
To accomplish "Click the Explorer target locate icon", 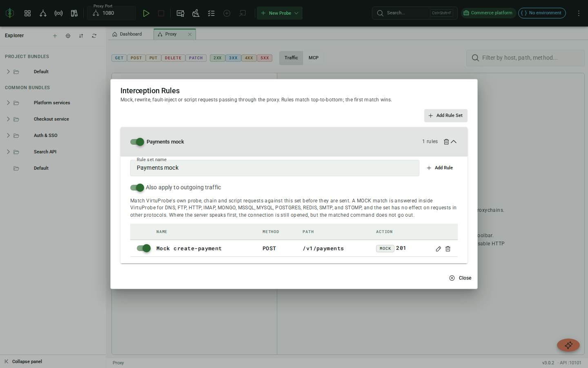I will tap(68, 36).
